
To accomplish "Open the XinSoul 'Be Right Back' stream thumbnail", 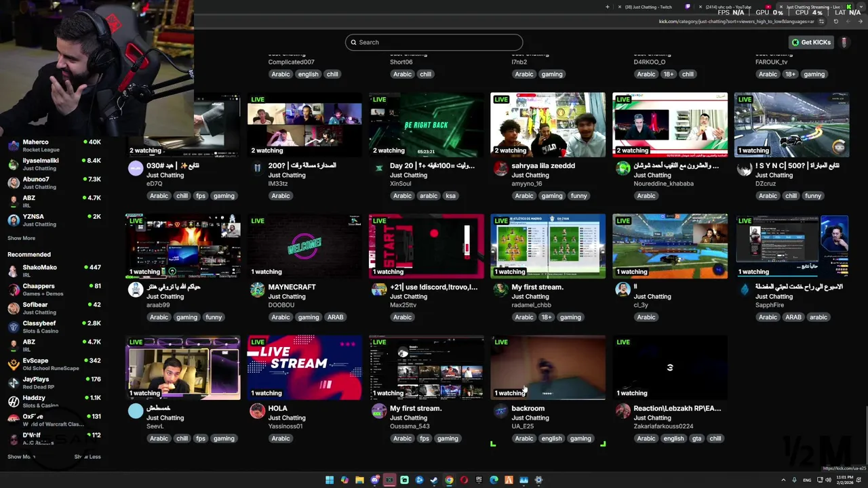I will 426,125.
